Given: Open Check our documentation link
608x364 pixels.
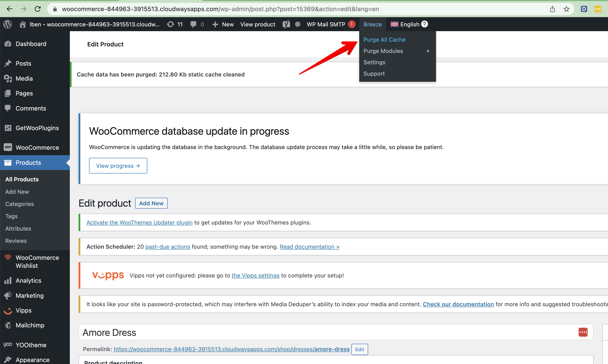Looking at the screenshot, I should (x=458, y=304).
